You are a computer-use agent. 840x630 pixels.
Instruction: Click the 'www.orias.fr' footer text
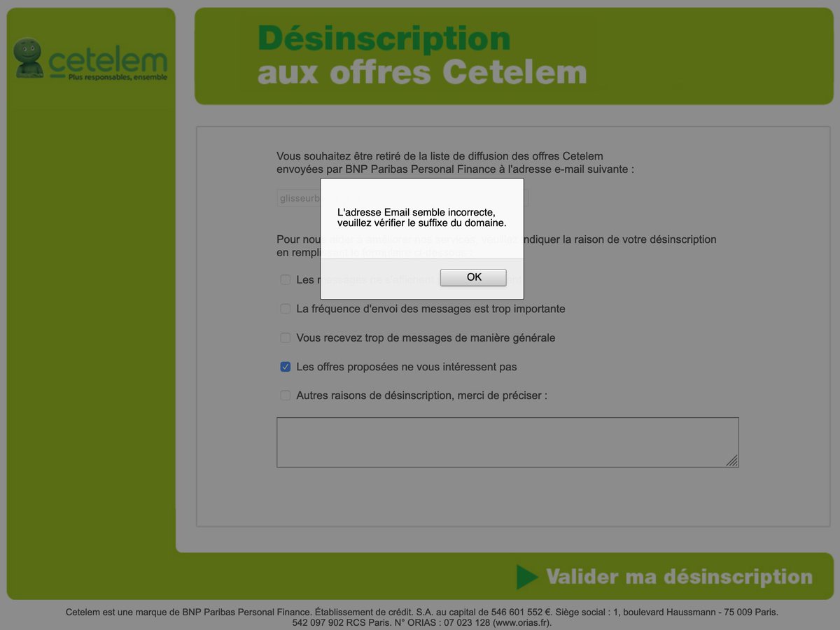tap(521, 622)
